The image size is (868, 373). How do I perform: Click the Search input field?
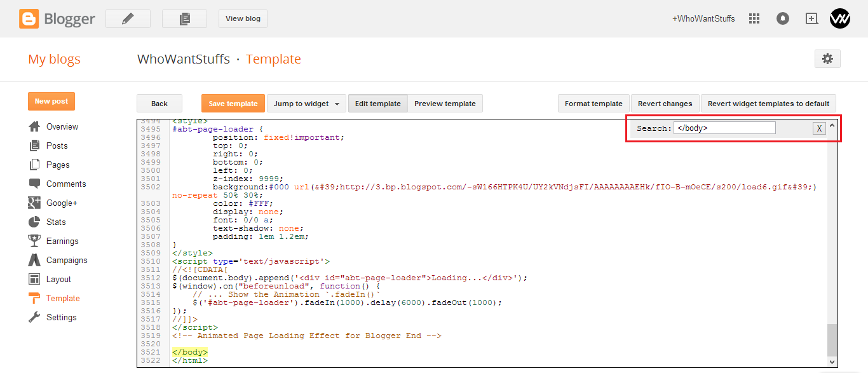[724, 128]
